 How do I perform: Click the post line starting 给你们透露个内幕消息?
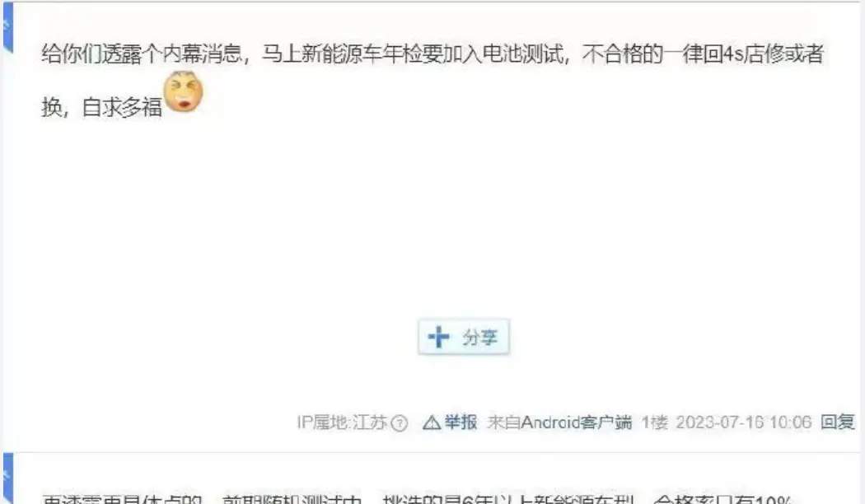(432, 54)
